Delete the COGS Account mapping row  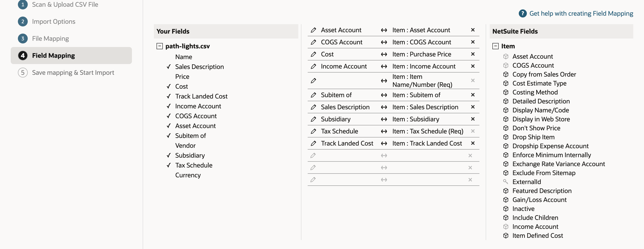472,42
